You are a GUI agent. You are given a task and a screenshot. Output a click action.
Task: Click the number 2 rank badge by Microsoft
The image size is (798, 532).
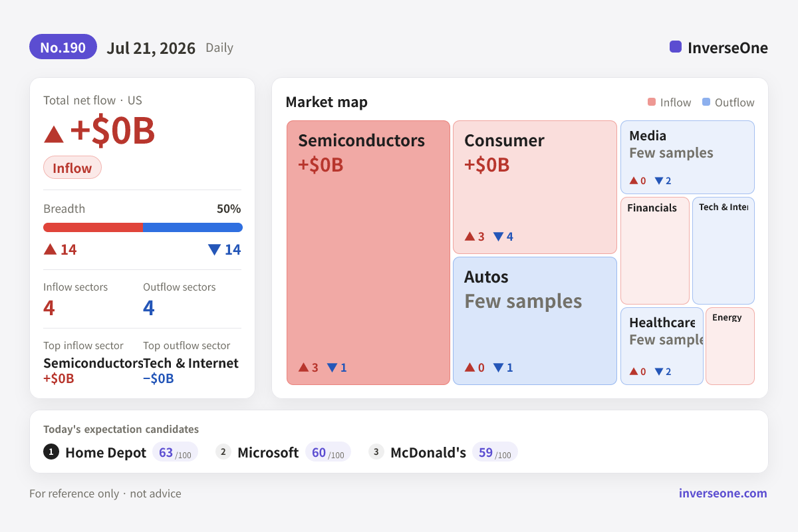tap(223, 452)
